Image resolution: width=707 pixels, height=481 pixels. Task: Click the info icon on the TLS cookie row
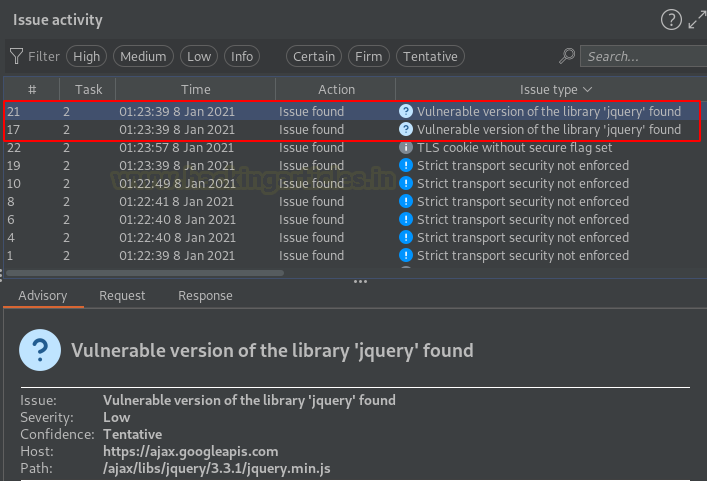coord(406,147)
